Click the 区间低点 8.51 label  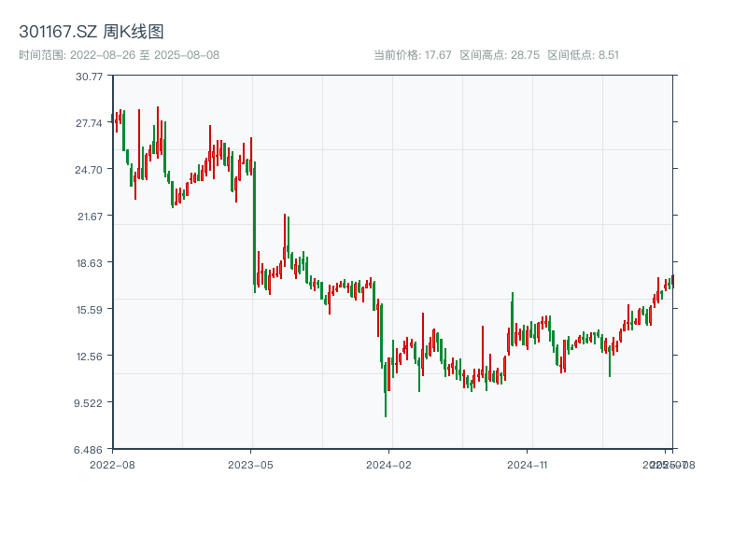tap(583, 55)
